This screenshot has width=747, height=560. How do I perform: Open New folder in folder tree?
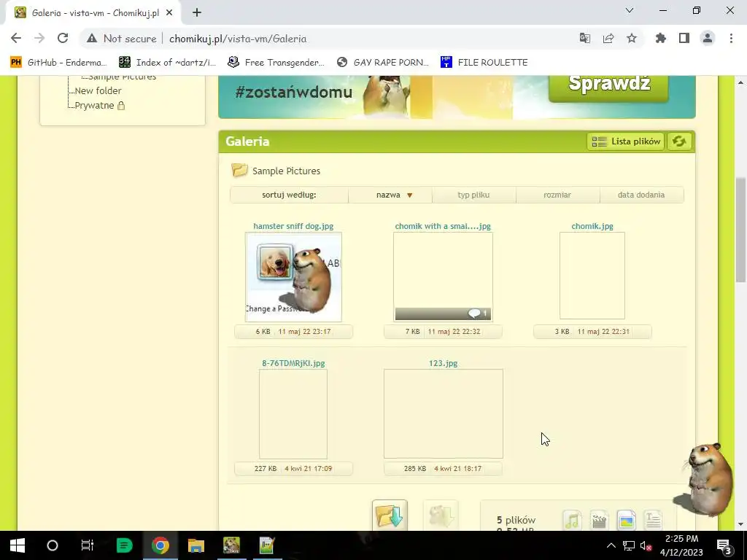coord(98,90)
